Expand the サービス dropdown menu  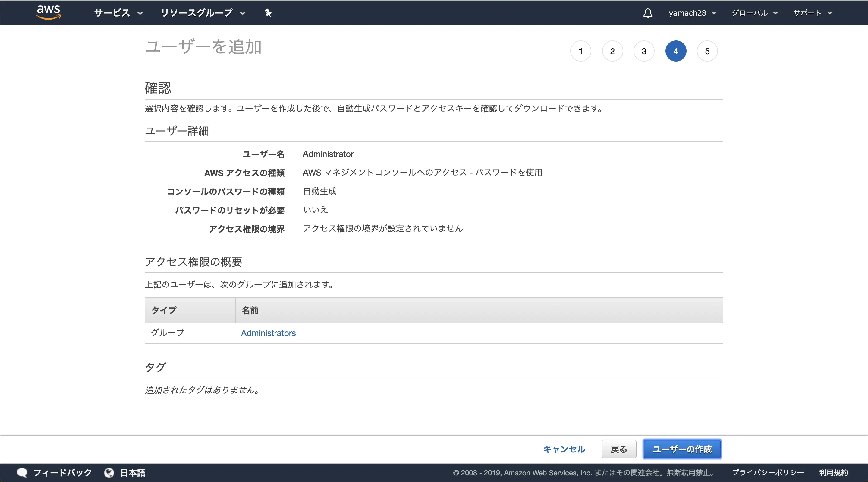tap(118, 13)
